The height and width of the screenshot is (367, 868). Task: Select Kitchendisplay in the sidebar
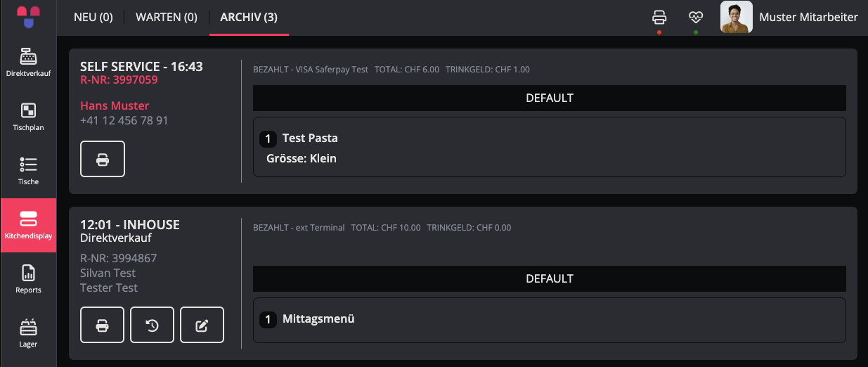(28, 225)
